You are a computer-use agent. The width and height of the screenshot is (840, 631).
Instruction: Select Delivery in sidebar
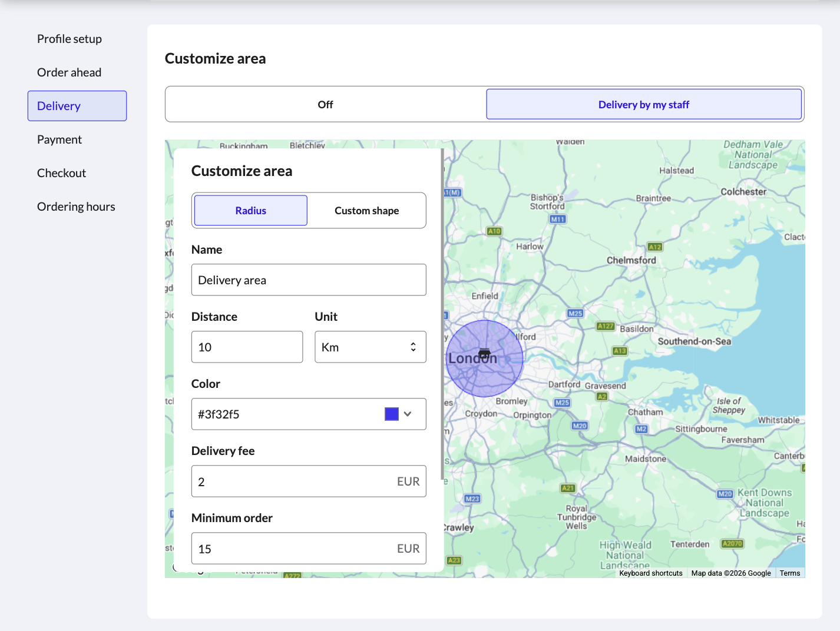(77, 106)
